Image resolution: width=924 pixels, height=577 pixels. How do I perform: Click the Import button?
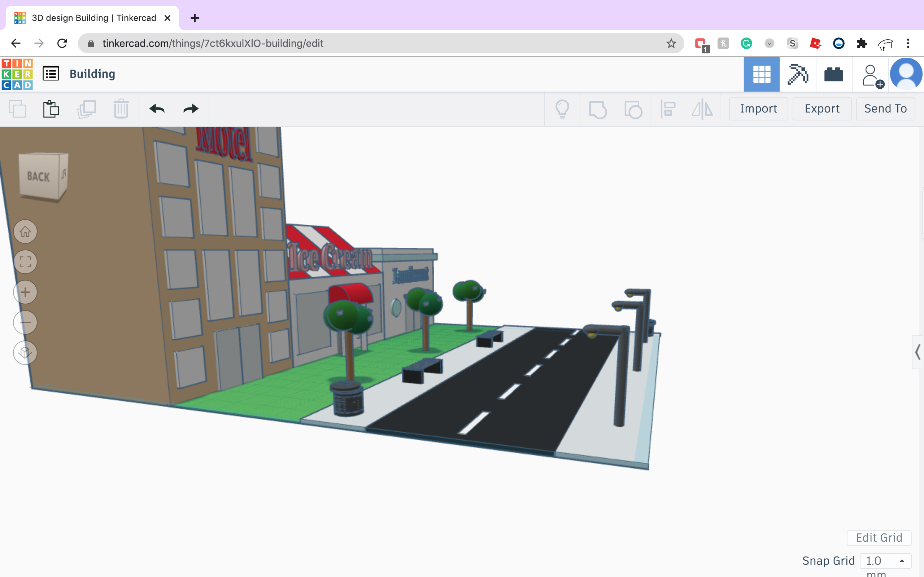(758, 109)
